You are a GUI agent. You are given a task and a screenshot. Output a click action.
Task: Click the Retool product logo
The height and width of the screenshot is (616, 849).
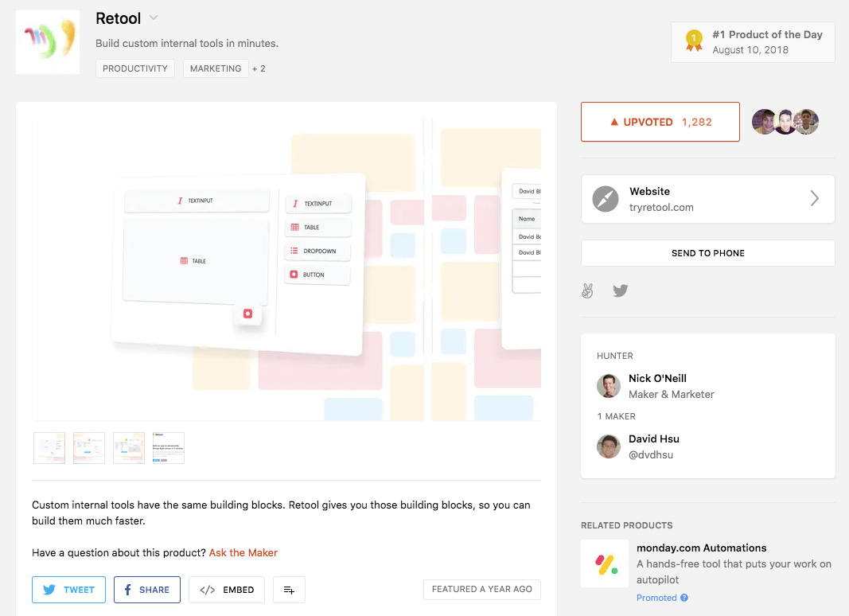pyautogui.click(x=48, y=42)
